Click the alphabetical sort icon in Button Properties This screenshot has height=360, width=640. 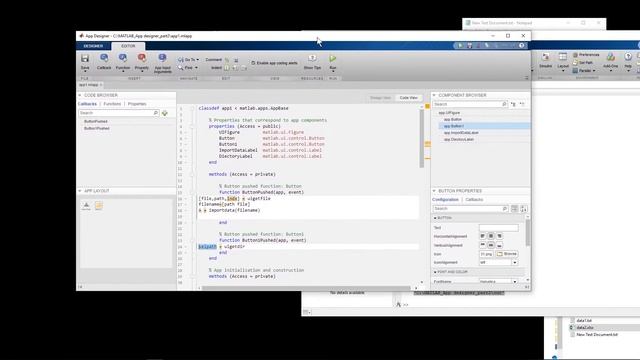[x=524, y=209]
